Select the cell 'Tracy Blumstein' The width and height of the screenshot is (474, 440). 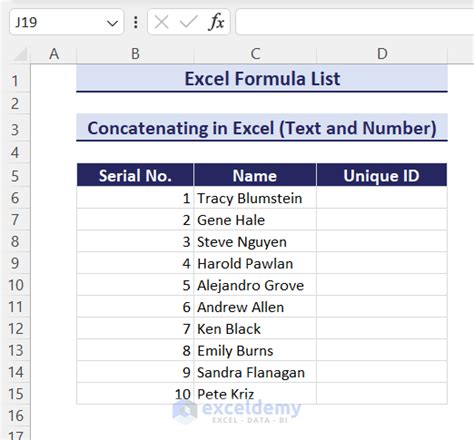pos(255,198)
